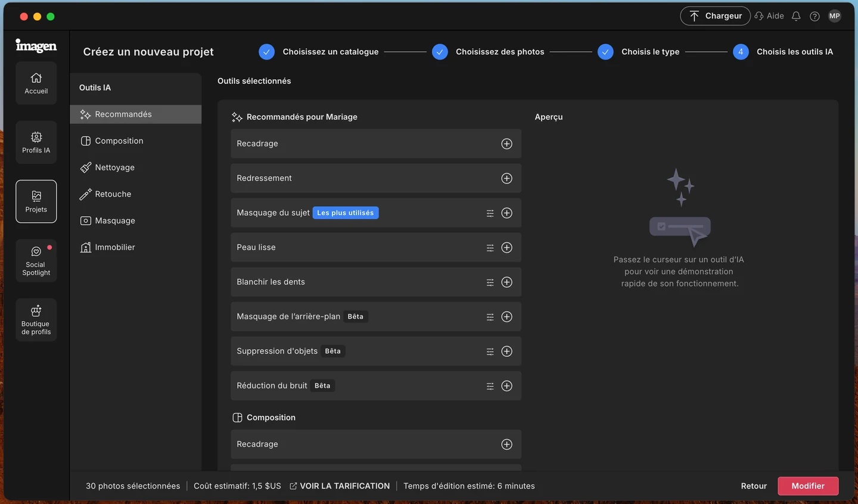
Task: Select the Nettoyage tools category
Action: click(136, 167)
